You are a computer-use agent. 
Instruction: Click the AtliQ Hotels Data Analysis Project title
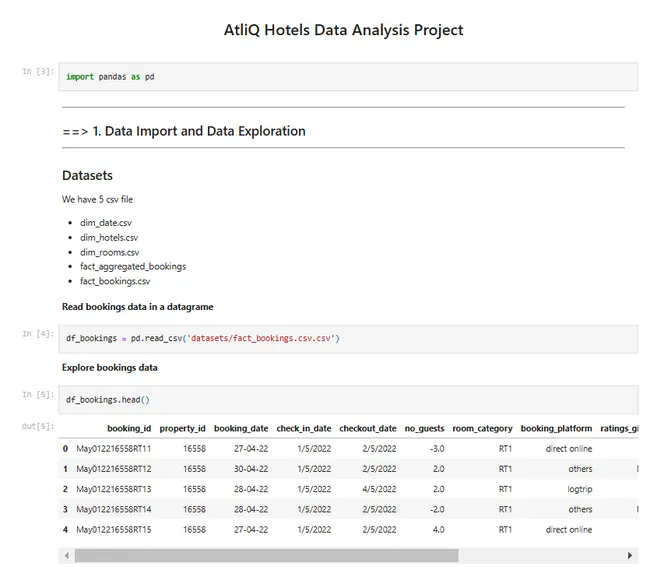pos(344,30)
